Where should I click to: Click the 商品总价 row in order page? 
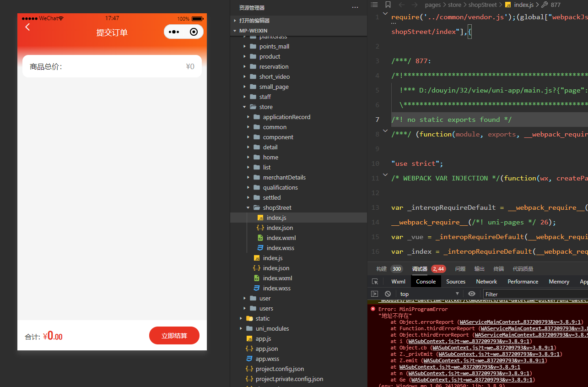point(112,66)
